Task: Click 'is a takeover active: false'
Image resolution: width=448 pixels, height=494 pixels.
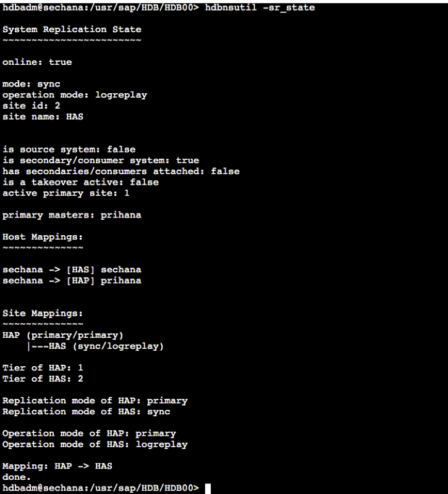Action: [80, 182]
